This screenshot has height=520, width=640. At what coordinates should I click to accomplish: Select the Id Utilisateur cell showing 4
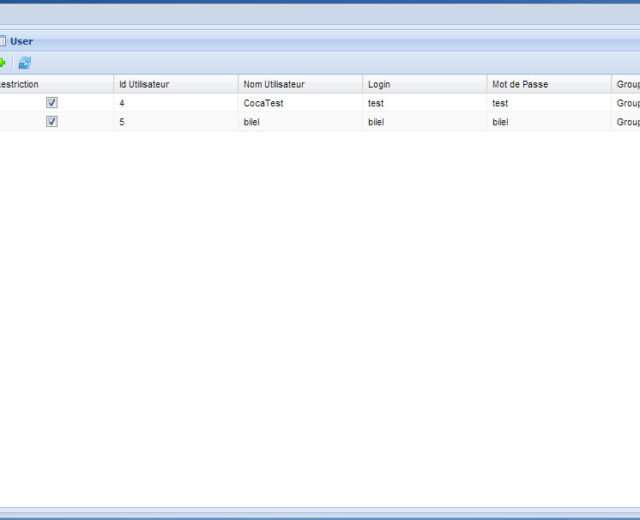point(122,103)
